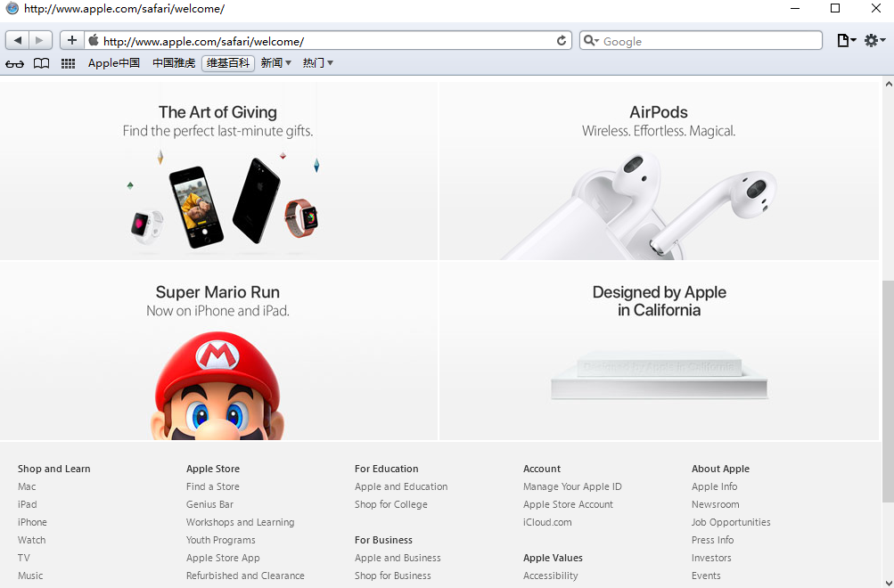Click Shop for College link
894x588 pixels.
click(391, 504)
